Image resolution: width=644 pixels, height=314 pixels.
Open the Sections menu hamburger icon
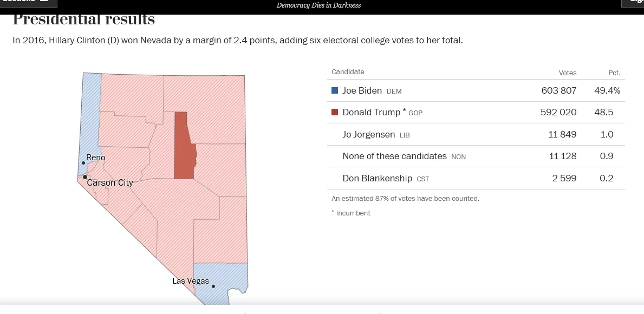(44, 1)
